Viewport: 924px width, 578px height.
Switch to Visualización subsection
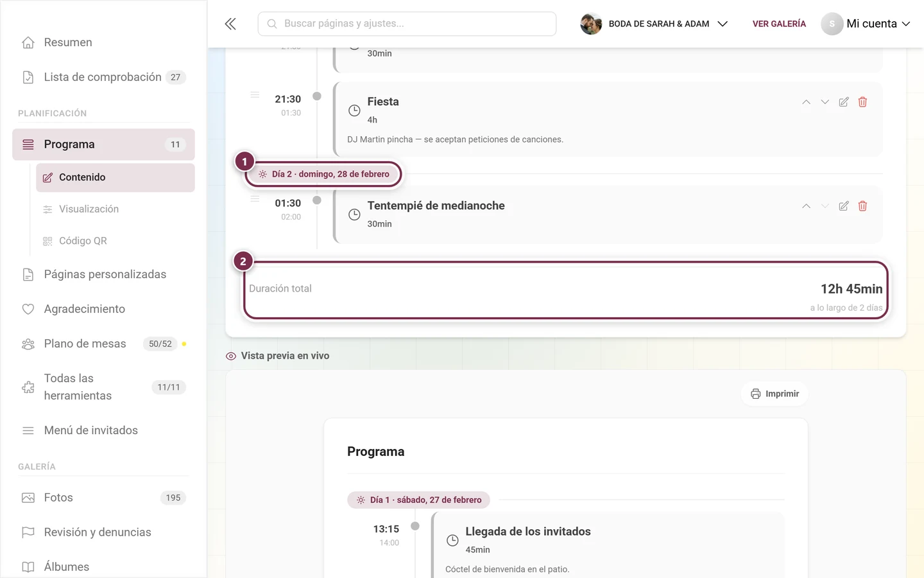point(116,209)
